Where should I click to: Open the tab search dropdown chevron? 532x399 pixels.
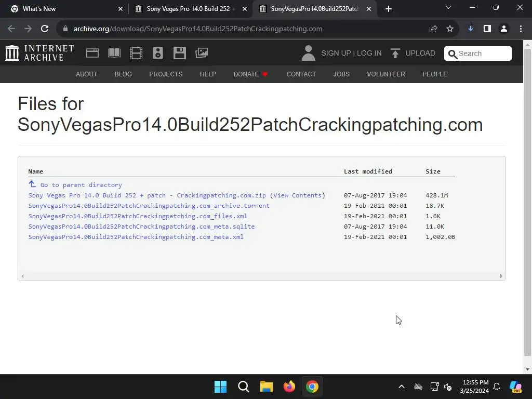coord(448,8)
